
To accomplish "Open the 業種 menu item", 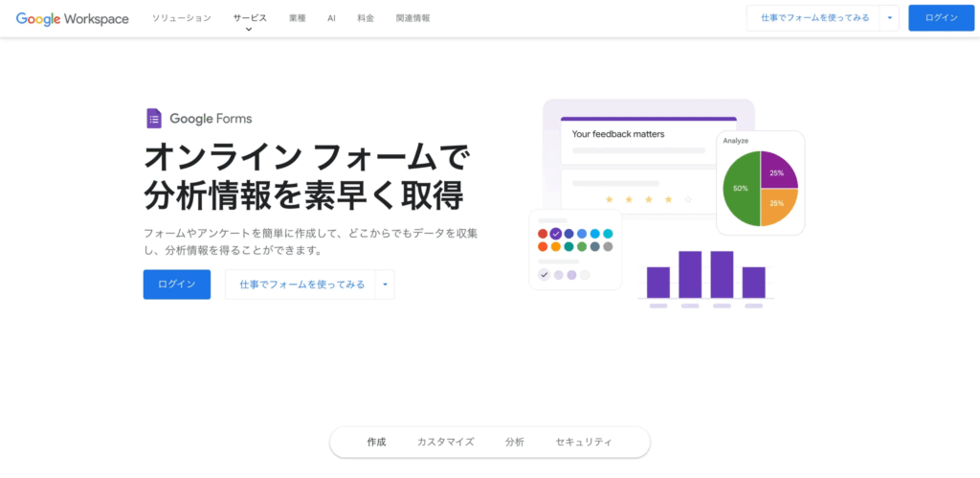I will [x=298, y=18].
